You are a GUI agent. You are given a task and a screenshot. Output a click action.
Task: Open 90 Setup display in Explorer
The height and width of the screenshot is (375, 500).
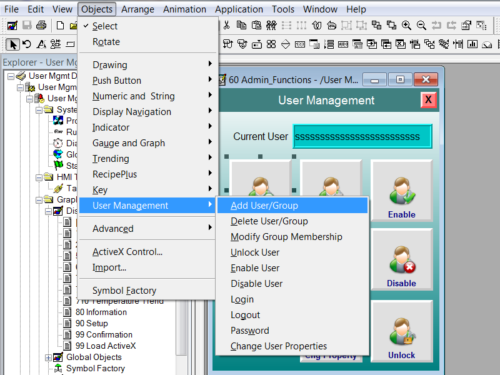[91, 323]
